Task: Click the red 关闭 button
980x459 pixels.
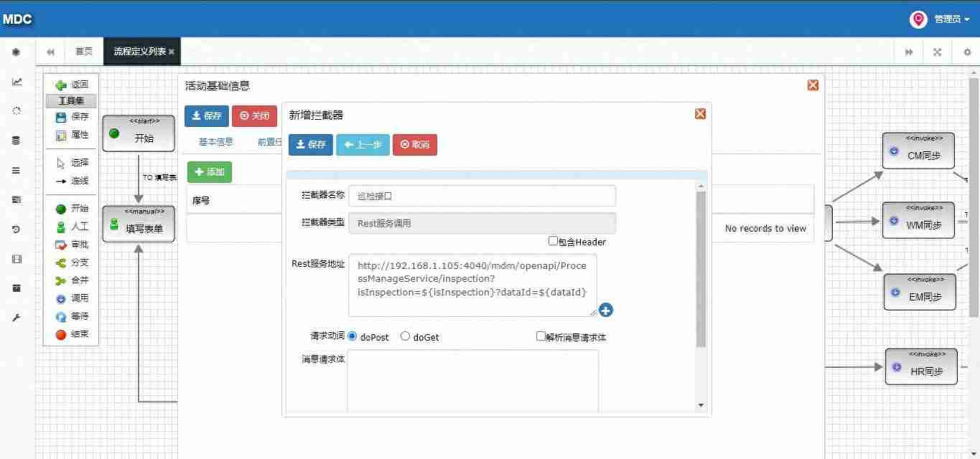Action: coord(254,116)
